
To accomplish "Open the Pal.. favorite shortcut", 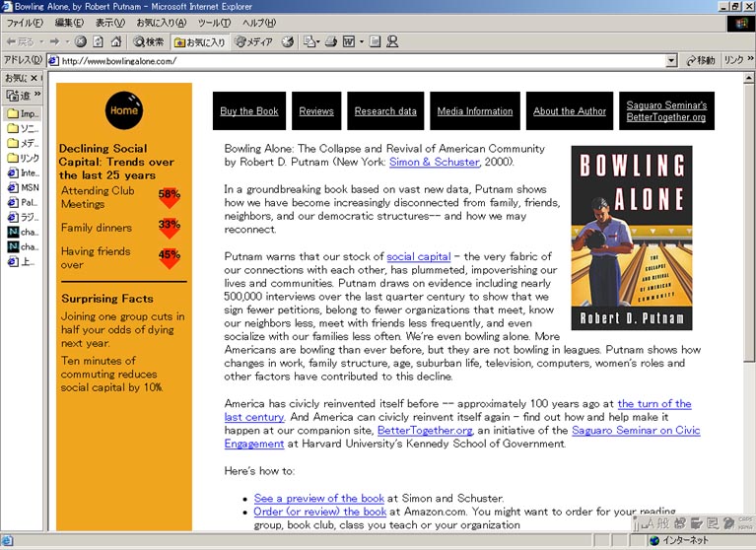I will [x=23, y=202].
